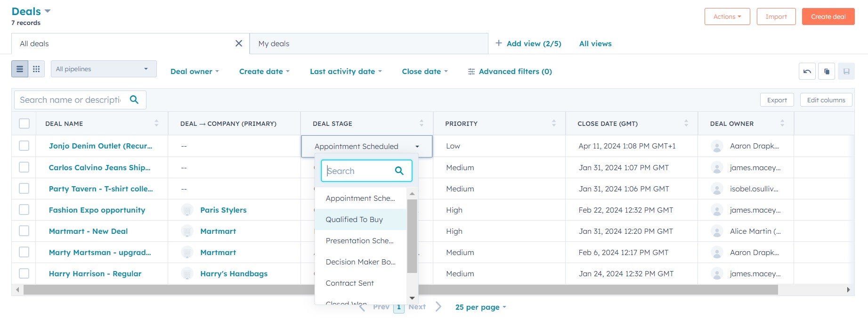
Task: Click dropdown list scroll down arrow
Action: [x=412, y=298]
